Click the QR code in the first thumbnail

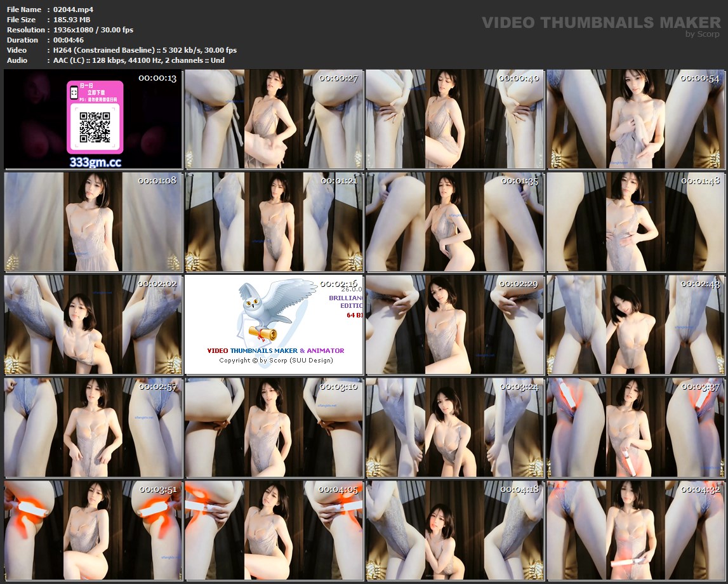point(94,127)
